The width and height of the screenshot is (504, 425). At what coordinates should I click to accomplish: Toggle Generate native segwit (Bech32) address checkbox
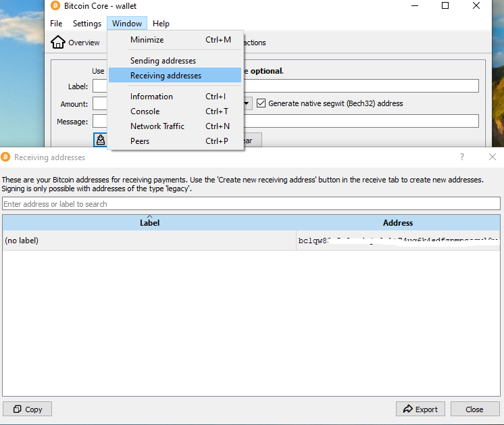(x=261, y=103)
